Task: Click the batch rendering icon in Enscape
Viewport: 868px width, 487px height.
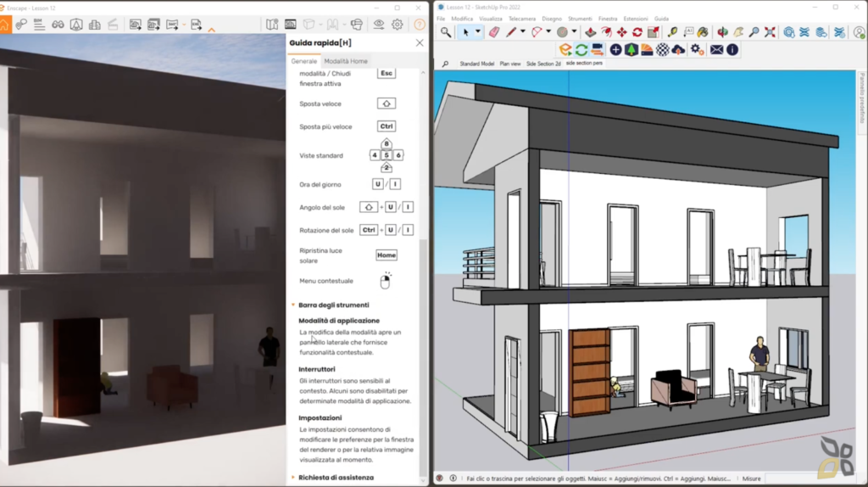Action: [x=153, y=25]
